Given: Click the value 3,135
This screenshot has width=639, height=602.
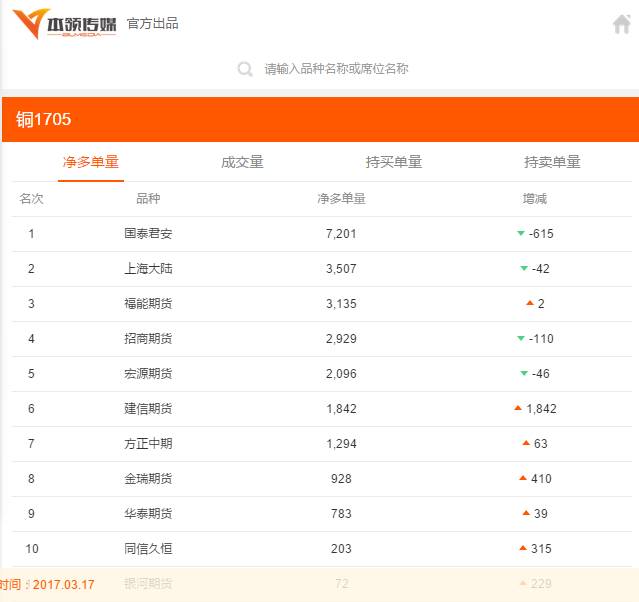Looking at the screenshot, I should [341, 304].
